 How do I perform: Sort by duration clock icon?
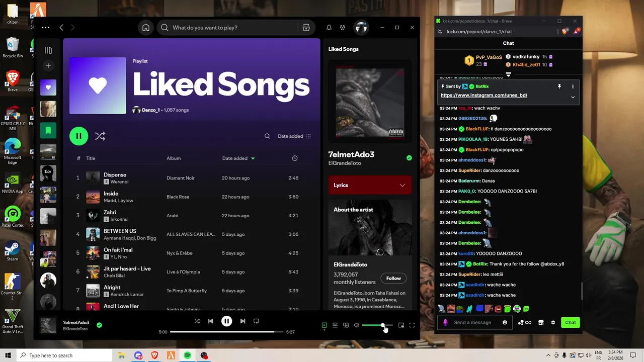click(x=295, y=158)
